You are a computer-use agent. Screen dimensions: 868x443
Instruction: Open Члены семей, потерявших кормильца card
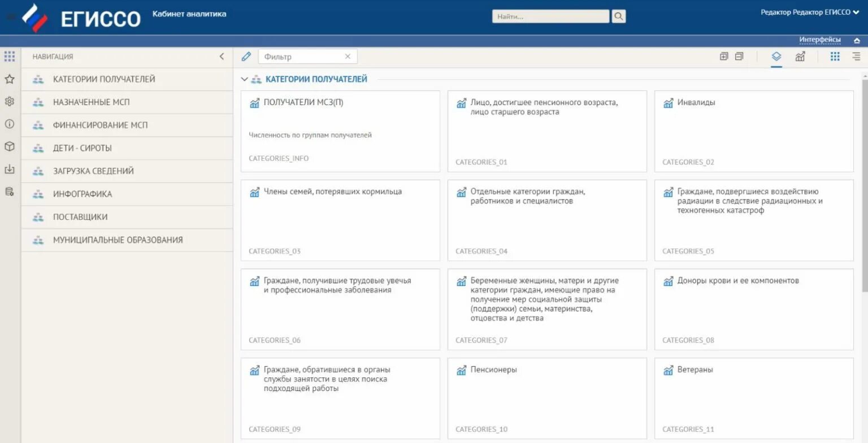(x=340, y=220)
